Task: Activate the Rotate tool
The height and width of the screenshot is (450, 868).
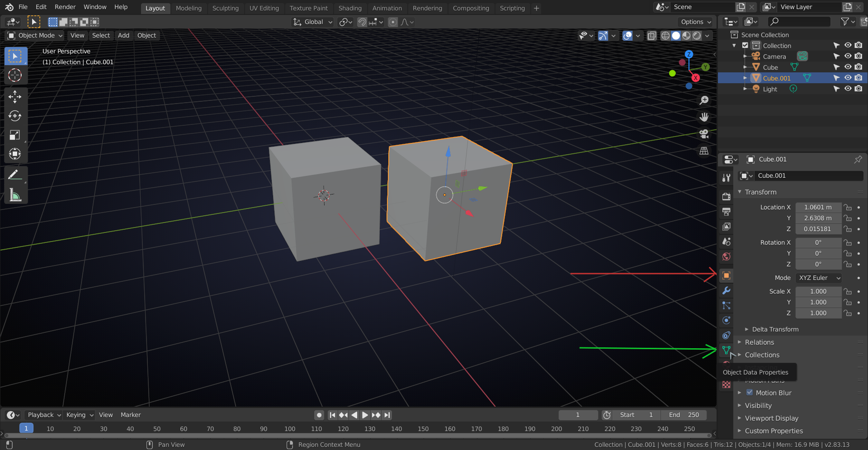Action: 15,116
